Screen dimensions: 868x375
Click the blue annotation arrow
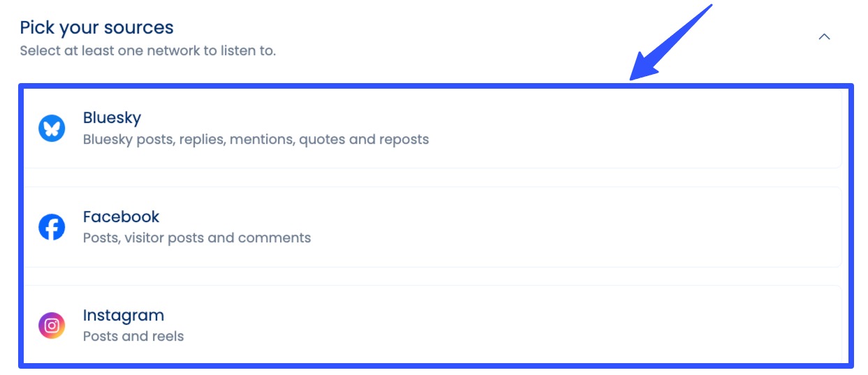coord(672,43)
